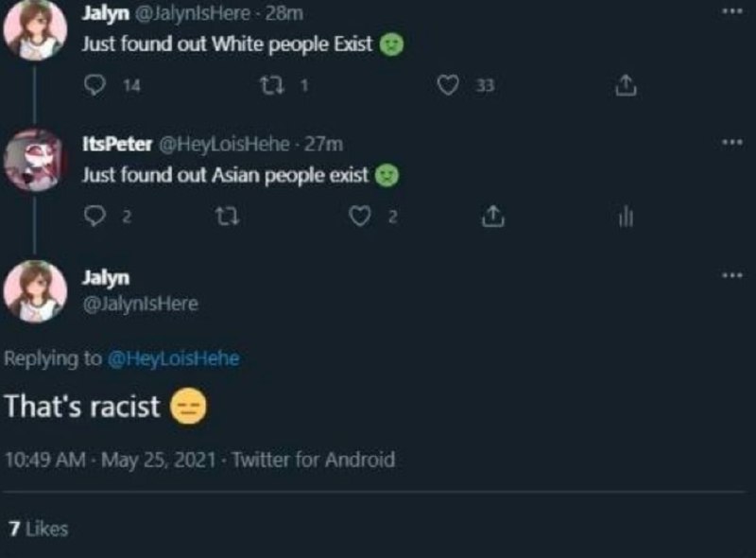Open the @HeyLoisHehe mention link
Image resolution: width=756 pixels, height=558 pixels.
(174, 358)
